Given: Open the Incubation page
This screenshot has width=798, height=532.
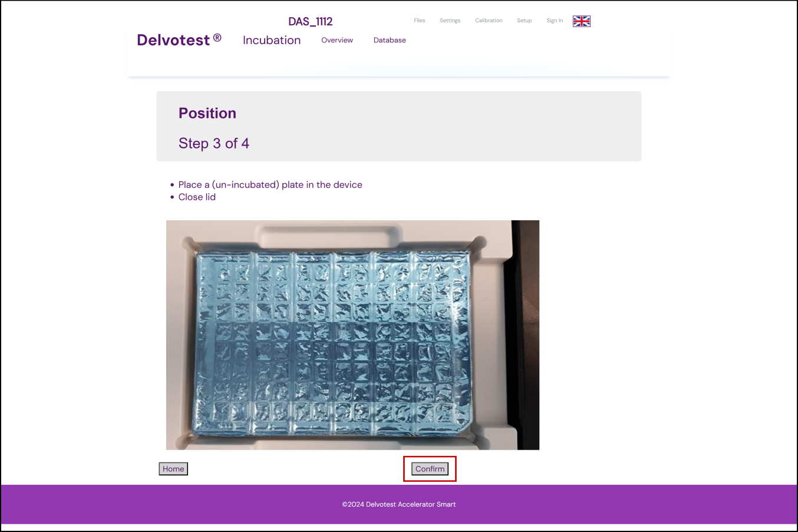Looking at the screenshot, I should [x=272, y=40].
